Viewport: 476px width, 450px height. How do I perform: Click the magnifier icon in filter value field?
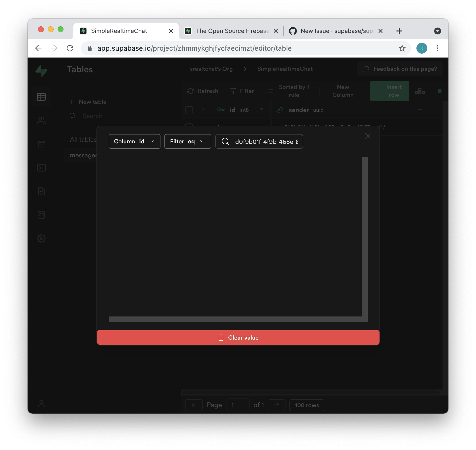point(225,141)
